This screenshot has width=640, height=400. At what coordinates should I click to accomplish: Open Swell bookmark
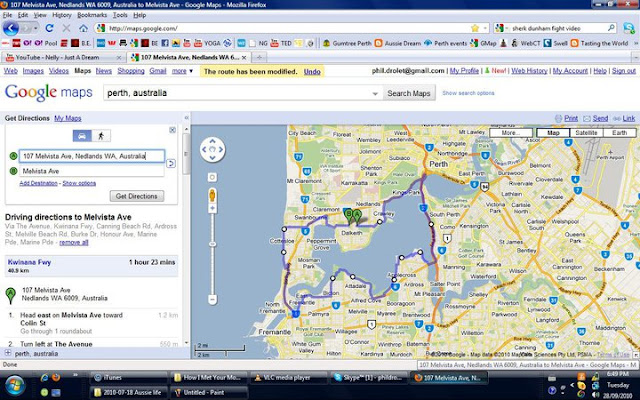(x=556, y=43)
